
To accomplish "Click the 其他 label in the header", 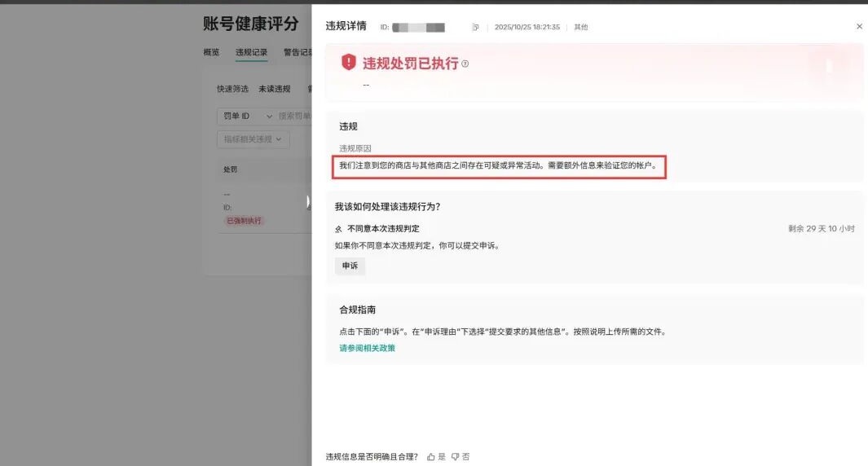I will pos(580,27).
